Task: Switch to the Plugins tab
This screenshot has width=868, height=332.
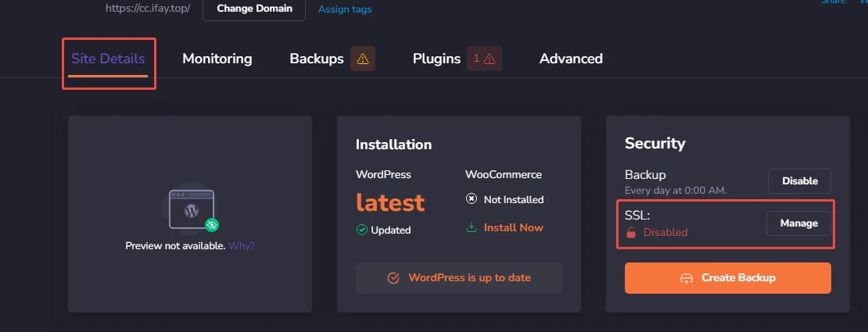Action: click(437, 59)
